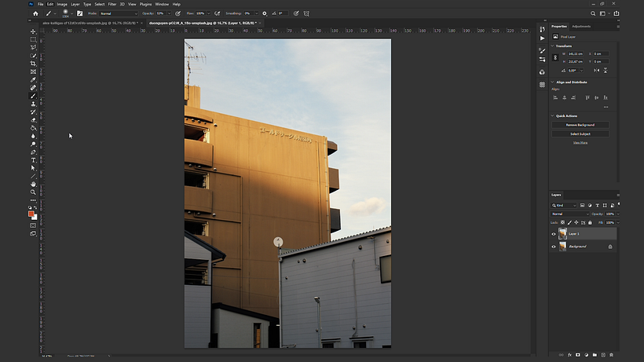Select the Zoom tool
This screenshot has height=362, width=644.
pyautogui.click(x=33, y=192)
